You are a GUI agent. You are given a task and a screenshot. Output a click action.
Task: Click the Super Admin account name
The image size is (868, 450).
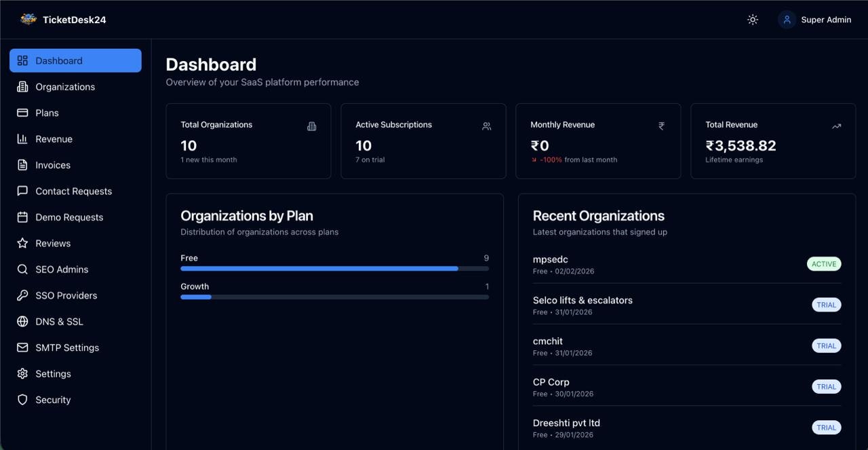pyautogui.click(x=826, y=20)
